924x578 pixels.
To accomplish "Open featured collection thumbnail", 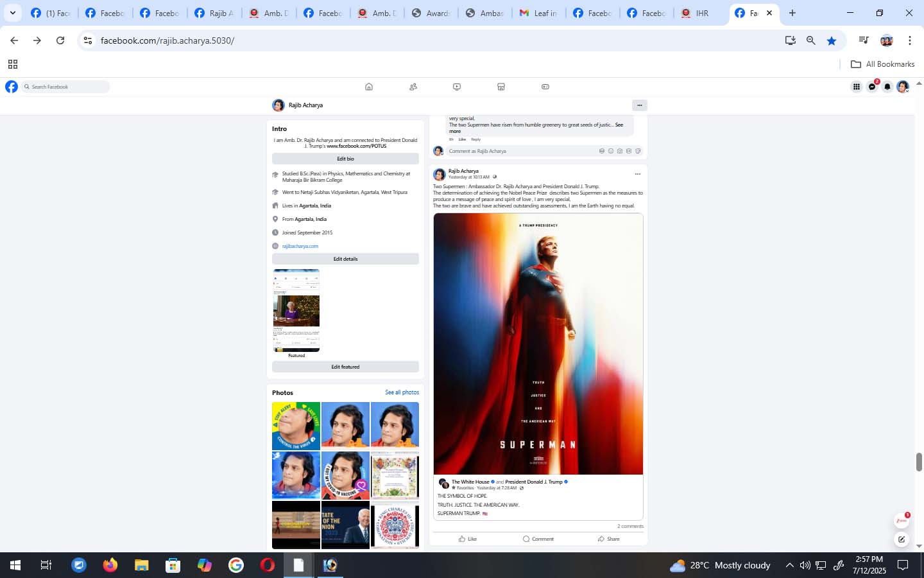I will pos(296,310).
